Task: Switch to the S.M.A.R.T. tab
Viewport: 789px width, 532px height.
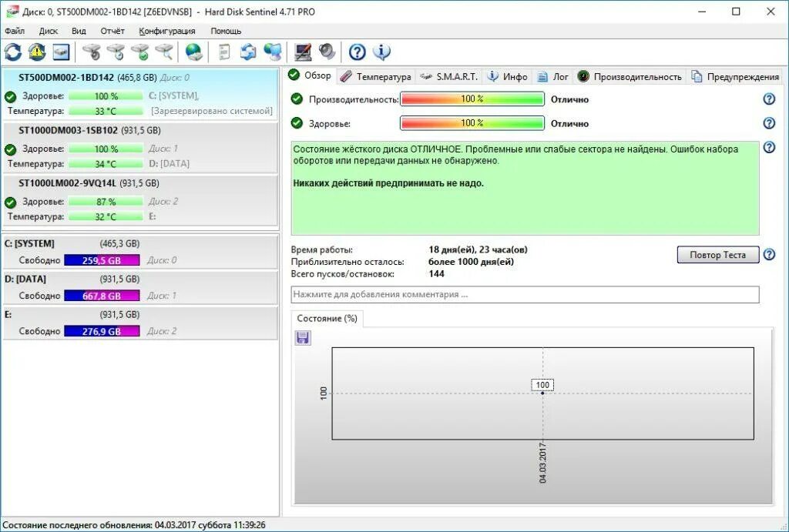Action: coord(449,76)
